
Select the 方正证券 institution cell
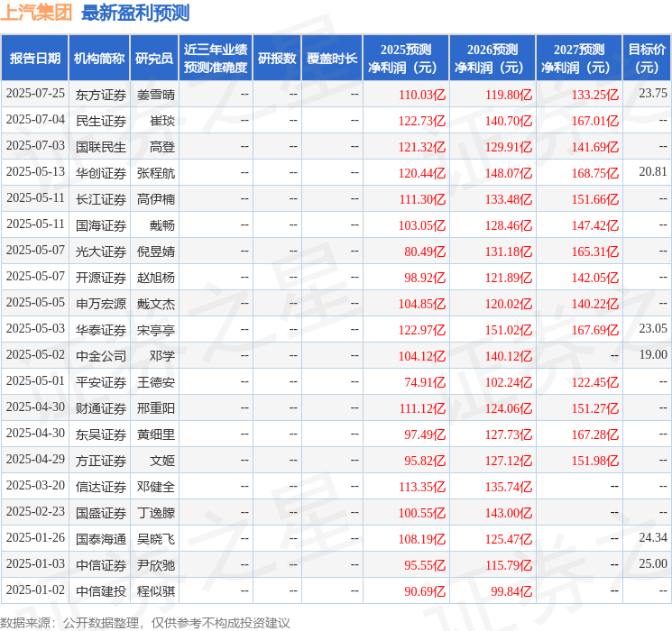pos(101,461)
